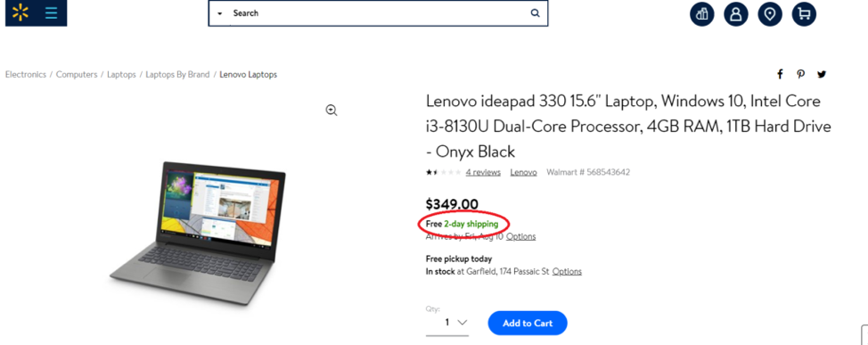Click the zoom-in image magnifier icon
Image resolution: width=868 pixels, height=345 pixels.
[332, 111]
